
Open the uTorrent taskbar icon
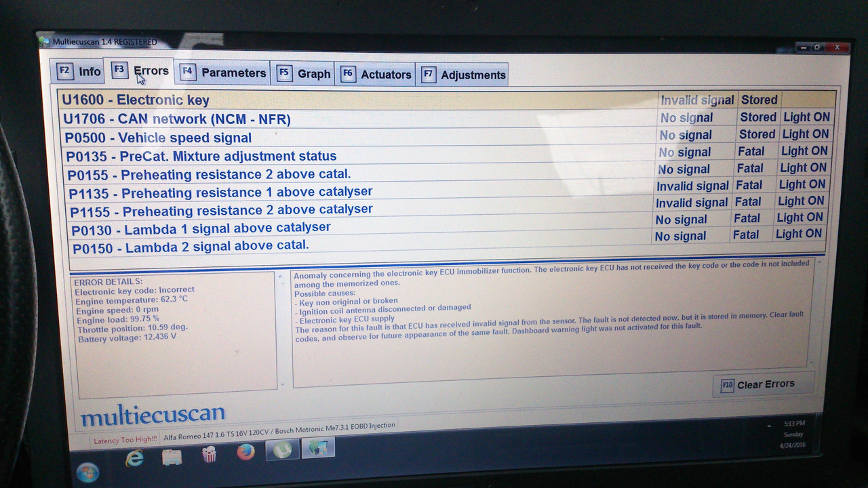tap(281, 449)
